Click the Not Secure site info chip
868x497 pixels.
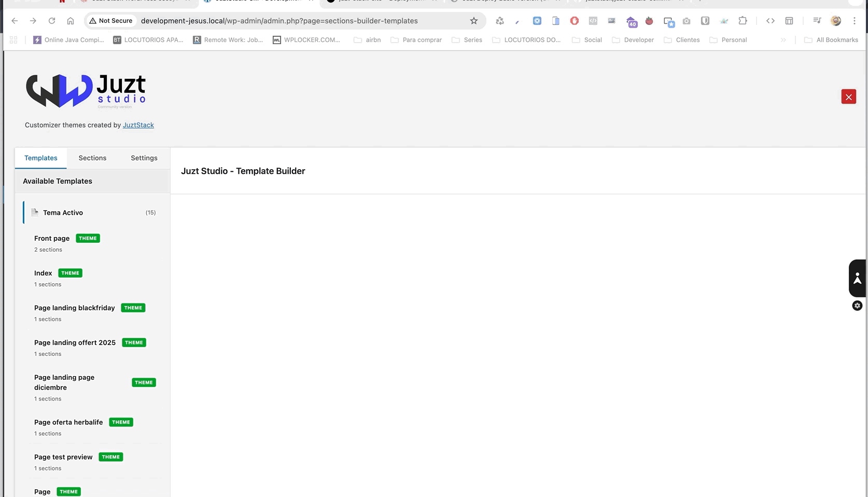tap(111, 21)
